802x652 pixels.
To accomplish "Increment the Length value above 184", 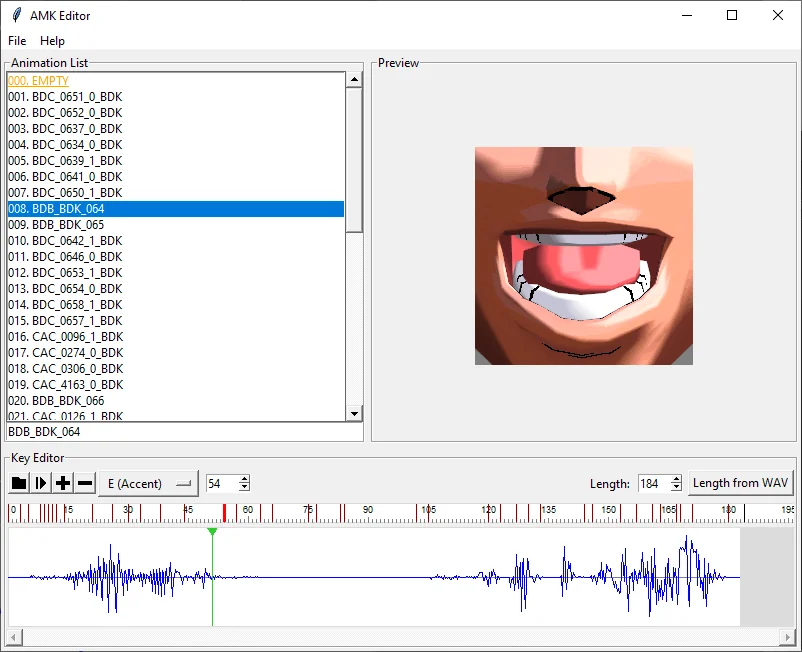I will click(x=676, y=479).
